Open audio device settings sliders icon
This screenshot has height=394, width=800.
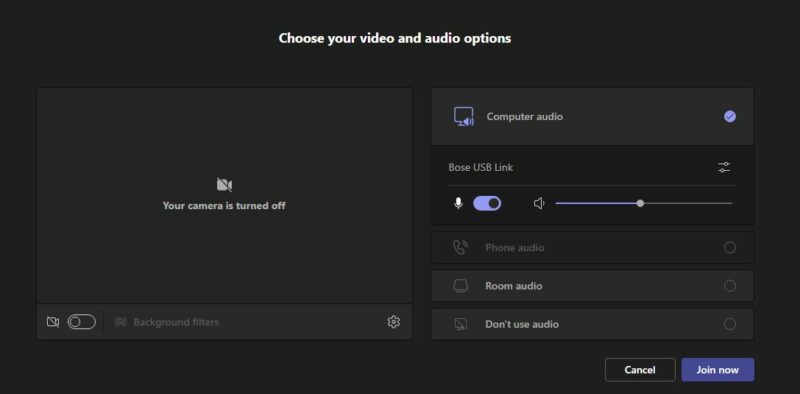tap(724, 167)
